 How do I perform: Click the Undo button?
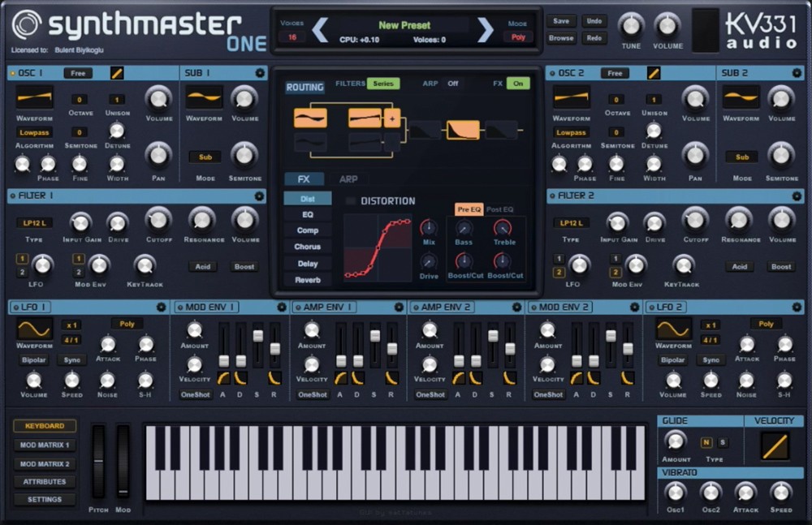pyautogui.click(x=594, y=21)
